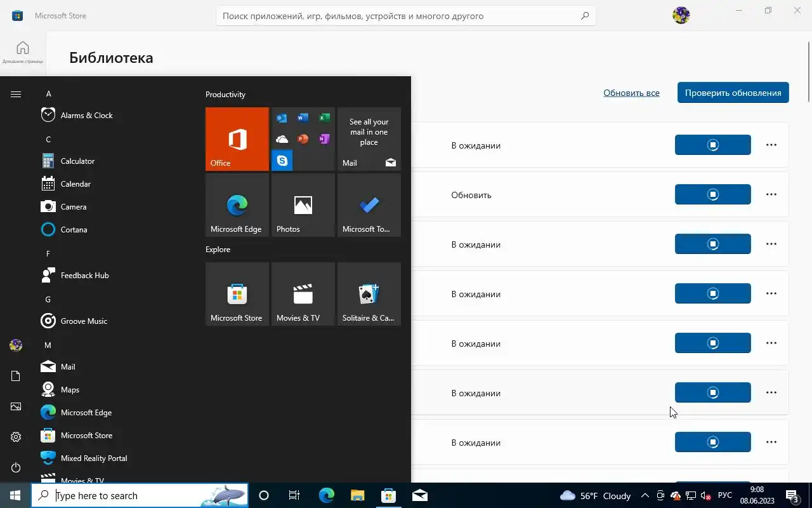This screenshot has width=812, height=508.
Task: Open Microsoft Store tile under Explore
Action: coord(237,294)
